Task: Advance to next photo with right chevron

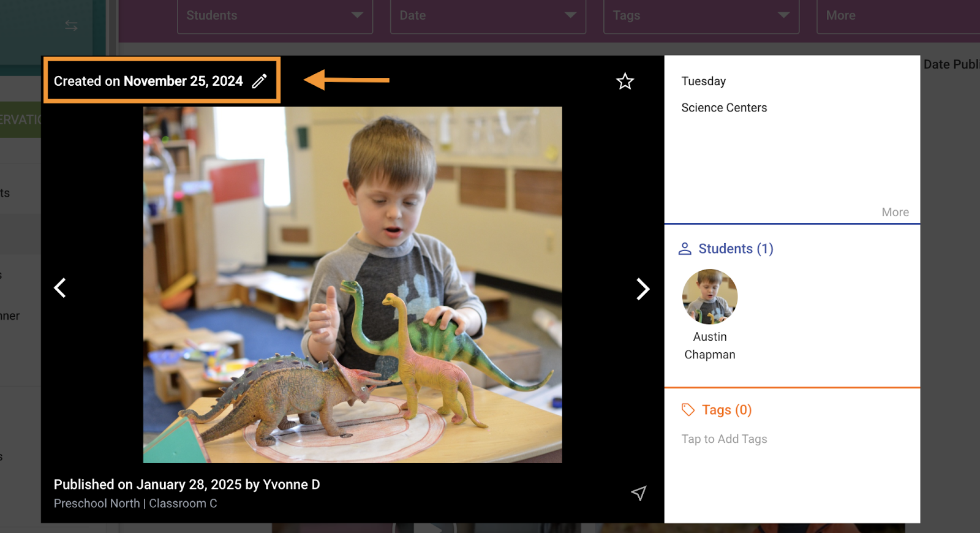Action: 643,289
